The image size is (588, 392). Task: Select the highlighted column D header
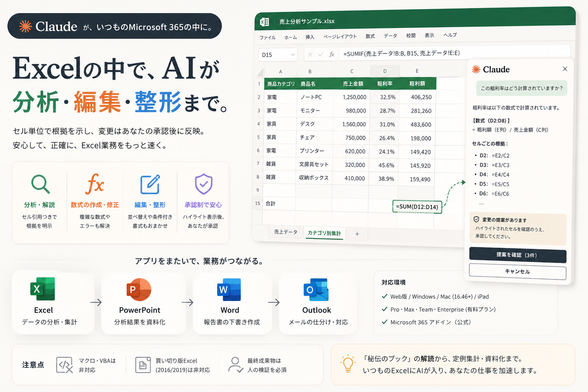click(x=385, y=71)
